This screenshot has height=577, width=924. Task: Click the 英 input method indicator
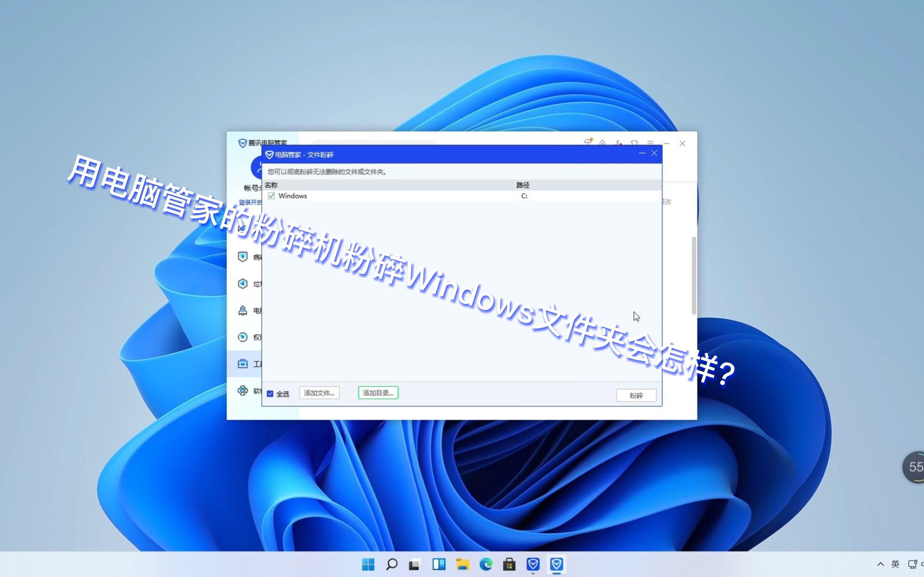[x=895, y=564]
